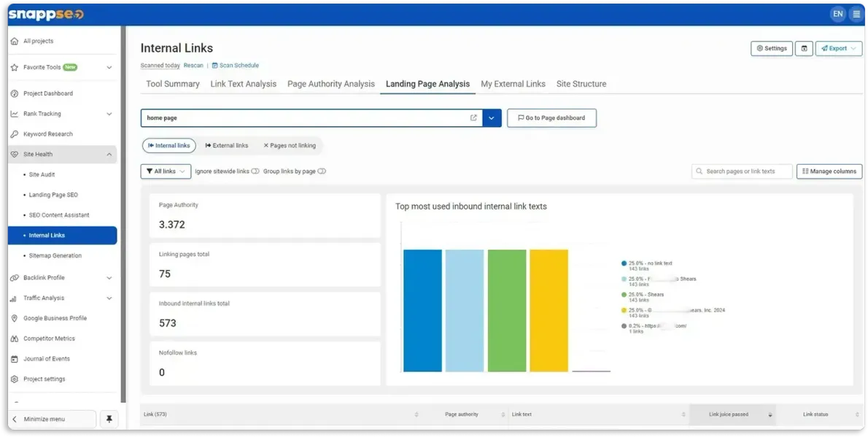Open the My External Links tab

click(x=514, y=84)
